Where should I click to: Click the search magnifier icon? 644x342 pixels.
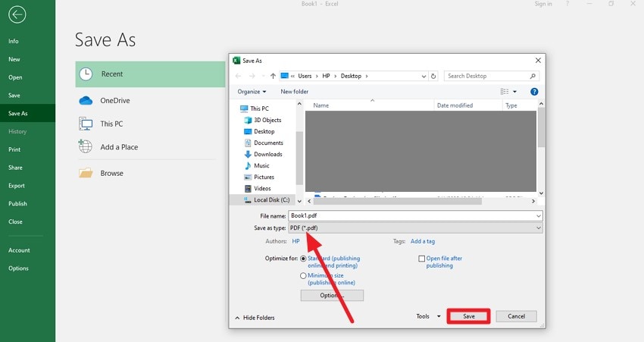[533, 76]
